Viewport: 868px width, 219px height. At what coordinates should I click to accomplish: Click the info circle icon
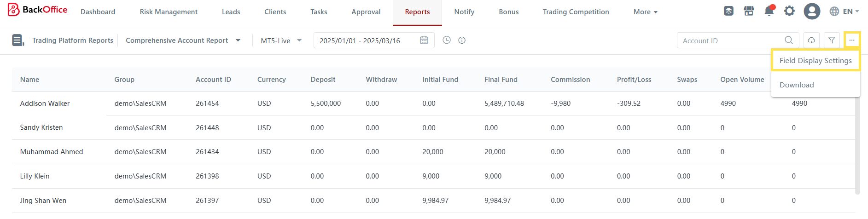click(x=462, y=40)
